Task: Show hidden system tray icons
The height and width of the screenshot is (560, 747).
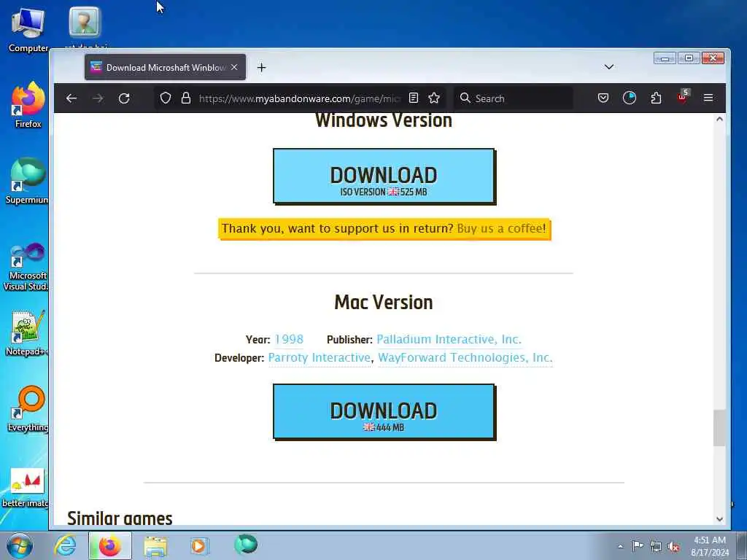Action: click(620, 547)
